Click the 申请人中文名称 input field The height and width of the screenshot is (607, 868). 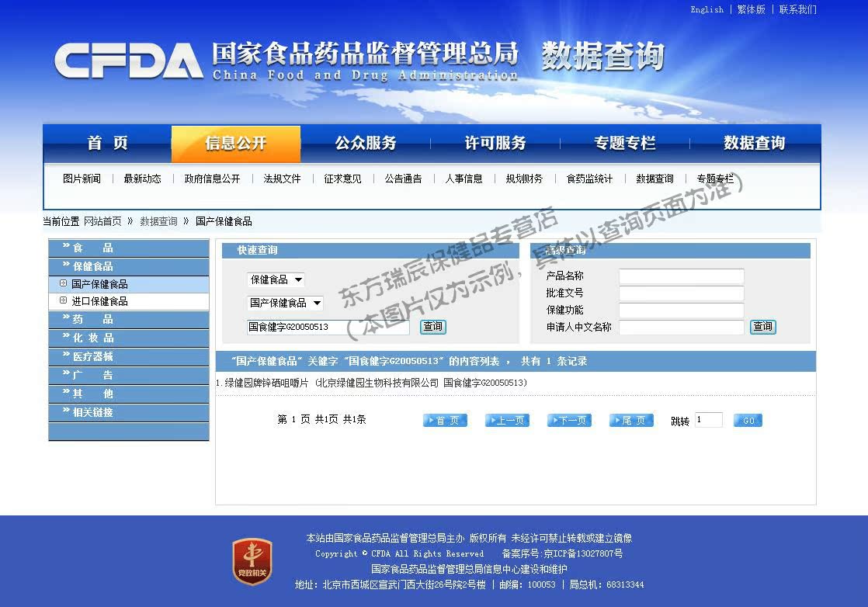click(x=681, y=327)
